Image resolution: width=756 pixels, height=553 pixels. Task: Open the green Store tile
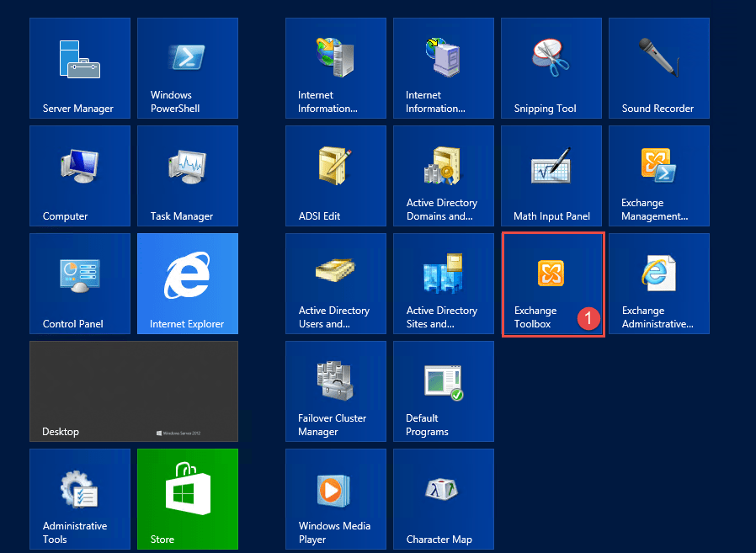coord(188,499)
